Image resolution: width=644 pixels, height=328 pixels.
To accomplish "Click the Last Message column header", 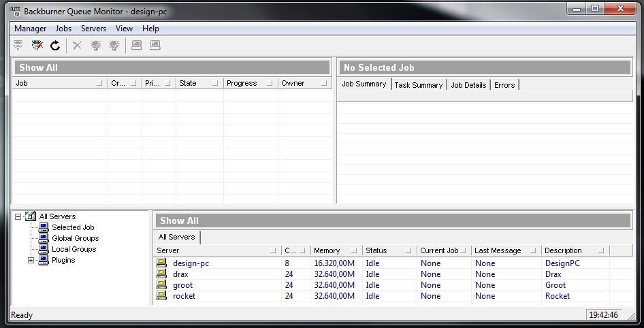I will [x=506, y=250].
